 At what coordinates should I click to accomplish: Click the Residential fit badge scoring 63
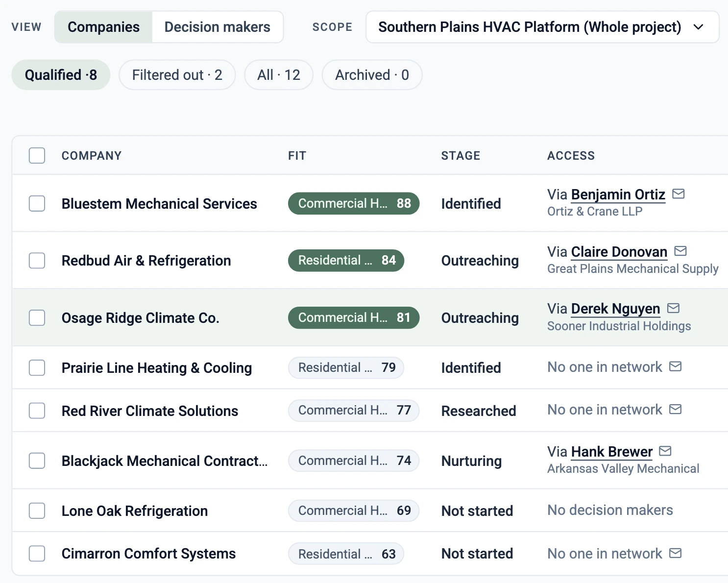point(346,554)
